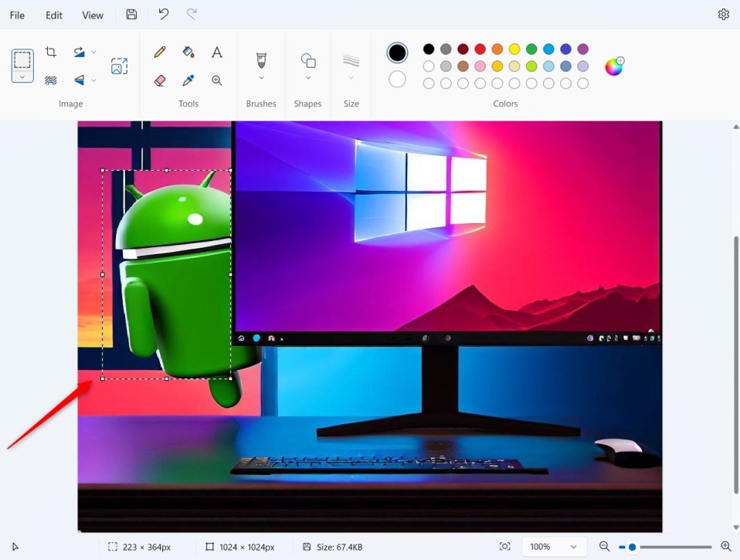Open the View menu
The width and height of the screenshot is (740, 560).
(x=92, y=15)
